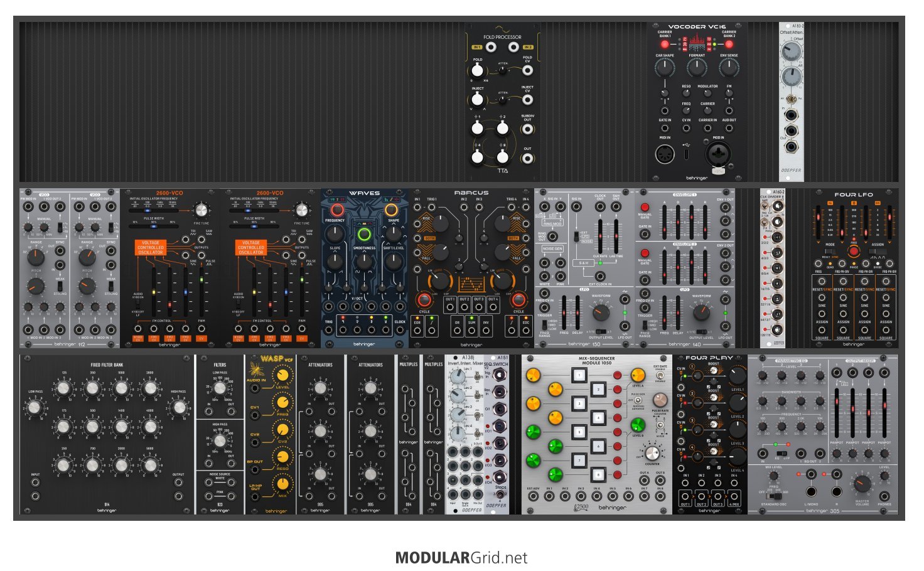Click Envelope 1 MANUAL GATE red button
Image resolution: width=924 pixels, height=571 pixels.
[645, 207]
